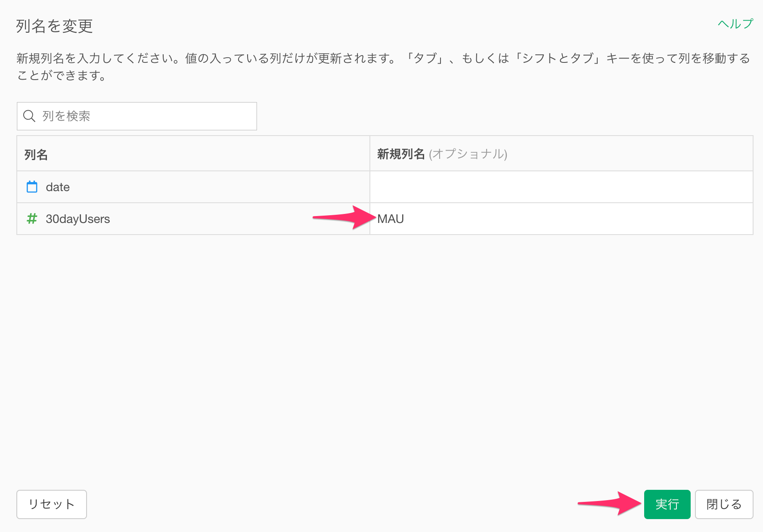Select the 30dayUsers column name text
763x532 pixels.
coord(78,219)
